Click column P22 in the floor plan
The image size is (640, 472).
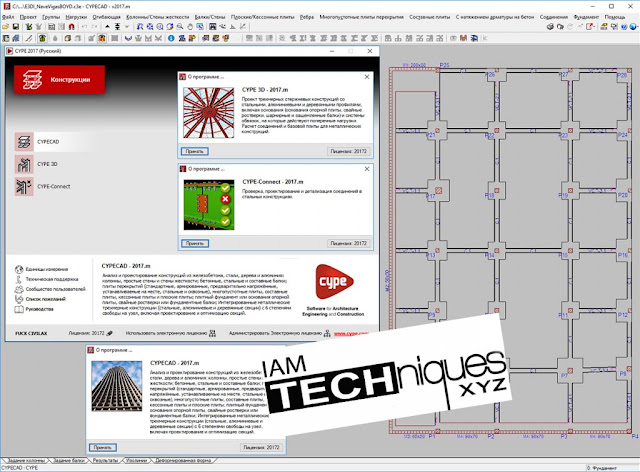coord(496,131)
